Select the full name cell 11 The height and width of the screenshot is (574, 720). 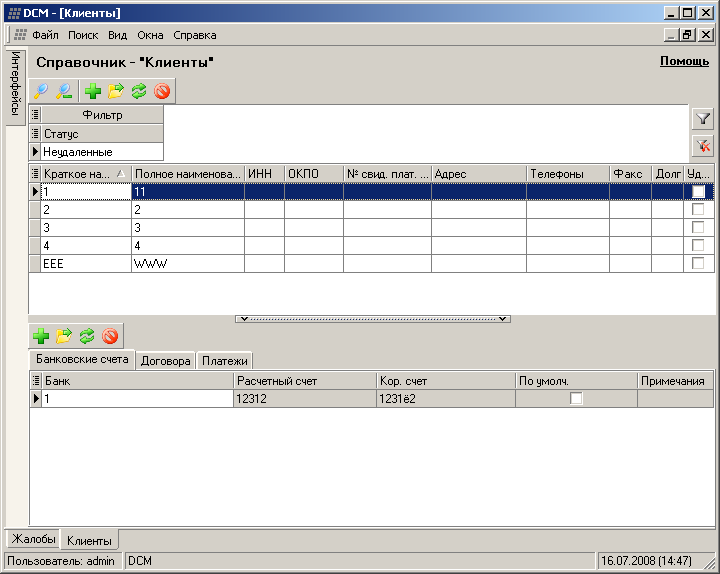(188, 191)
